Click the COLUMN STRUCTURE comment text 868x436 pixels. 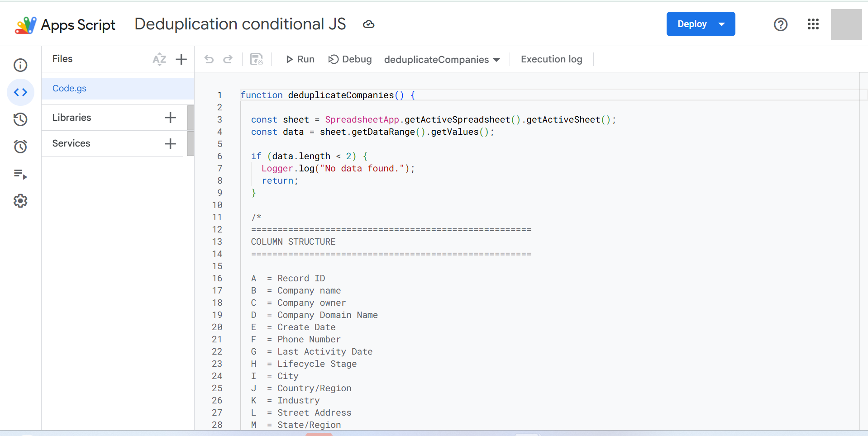[x=293, y=242]
